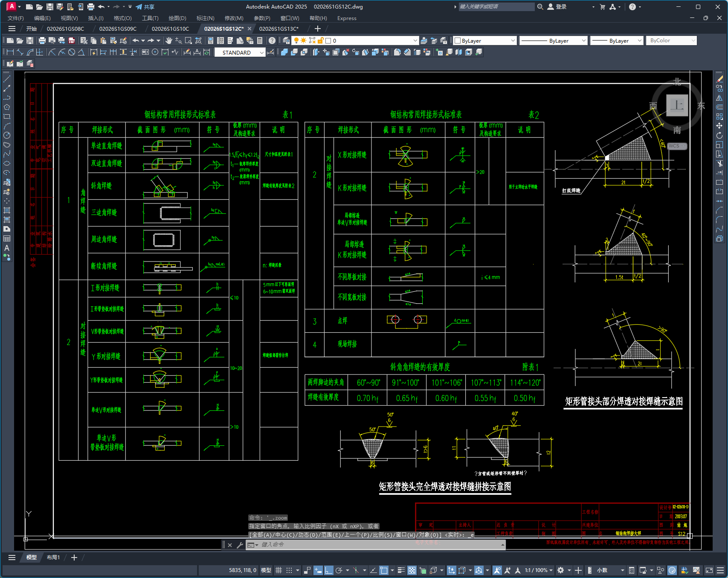Start a Diameter dimension

[x=72, y=52]
